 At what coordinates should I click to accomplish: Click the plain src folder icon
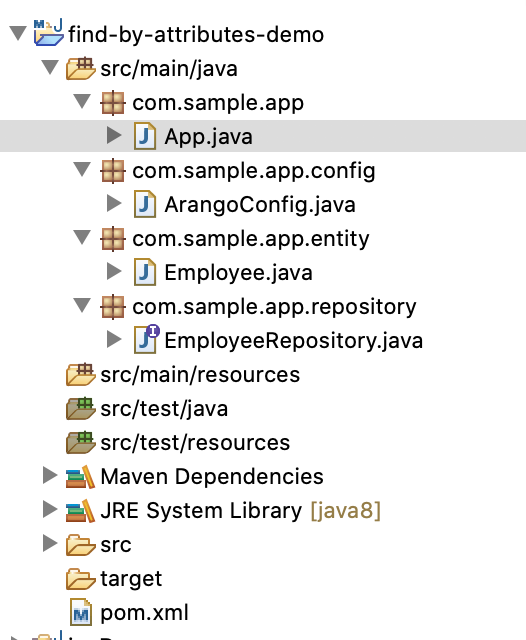coord(80,545)
